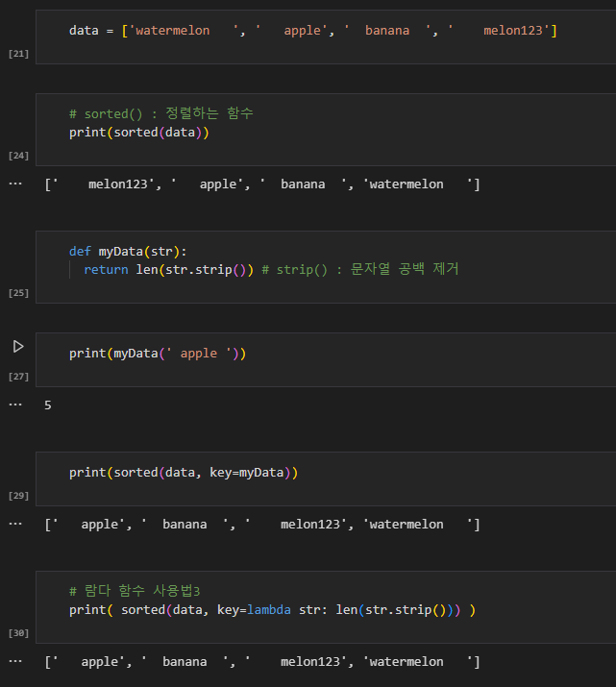Image resolution: width=616 pixels, height=687 pixels.
Task: Click the sorted output starting with melon123
Action: click(262, 184)
